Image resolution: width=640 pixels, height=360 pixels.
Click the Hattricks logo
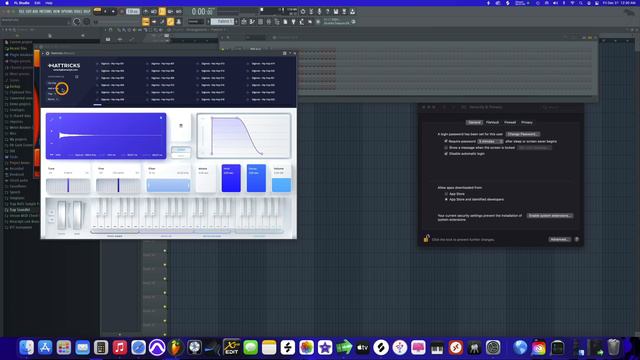click(64, 66)
